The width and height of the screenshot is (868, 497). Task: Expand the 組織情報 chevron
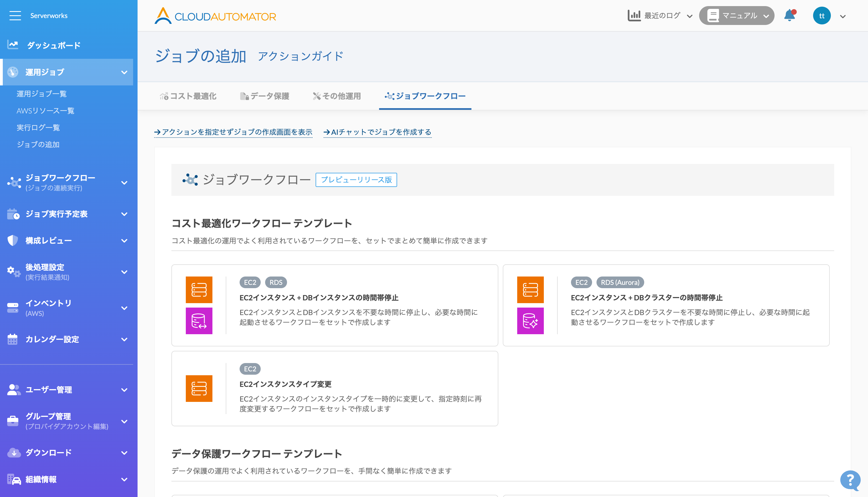click(x=124, y=480)
